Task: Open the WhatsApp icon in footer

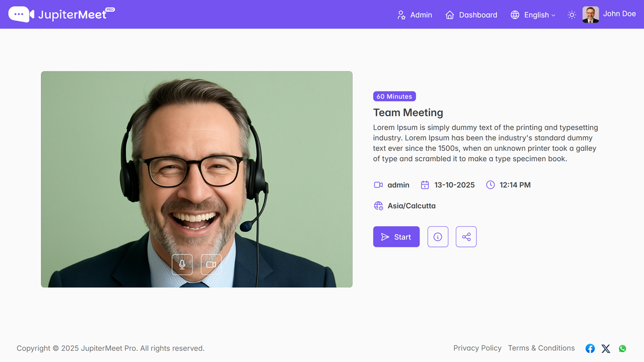Action: (622, 348)
